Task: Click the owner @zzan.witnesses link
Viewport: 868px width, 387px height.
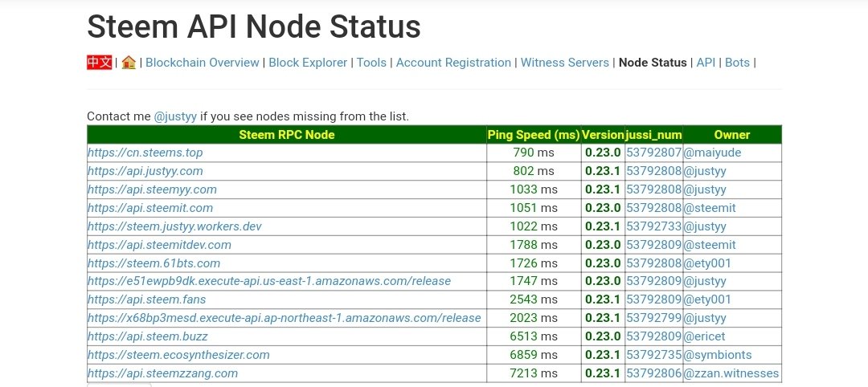Action: pyautogui.click(x=731, y=373)
